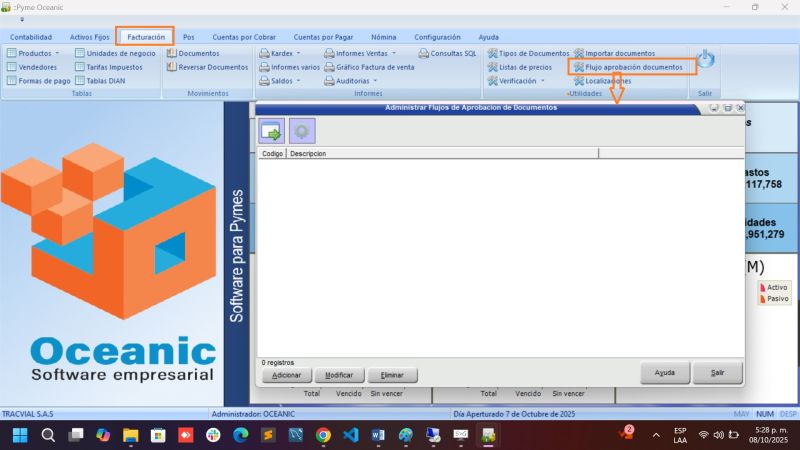
Task: Open Importar documentos utility
Action: click(619, 53)
